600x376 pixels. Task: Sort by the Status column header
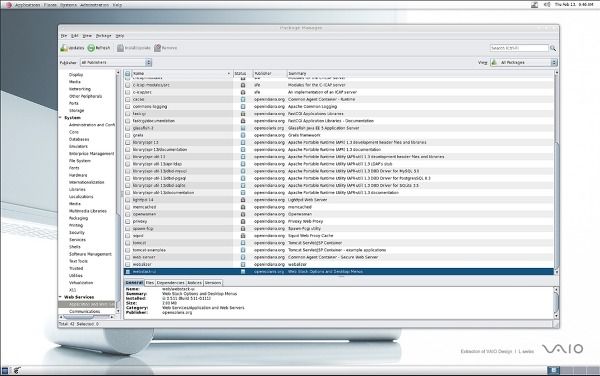pos(243,73)
